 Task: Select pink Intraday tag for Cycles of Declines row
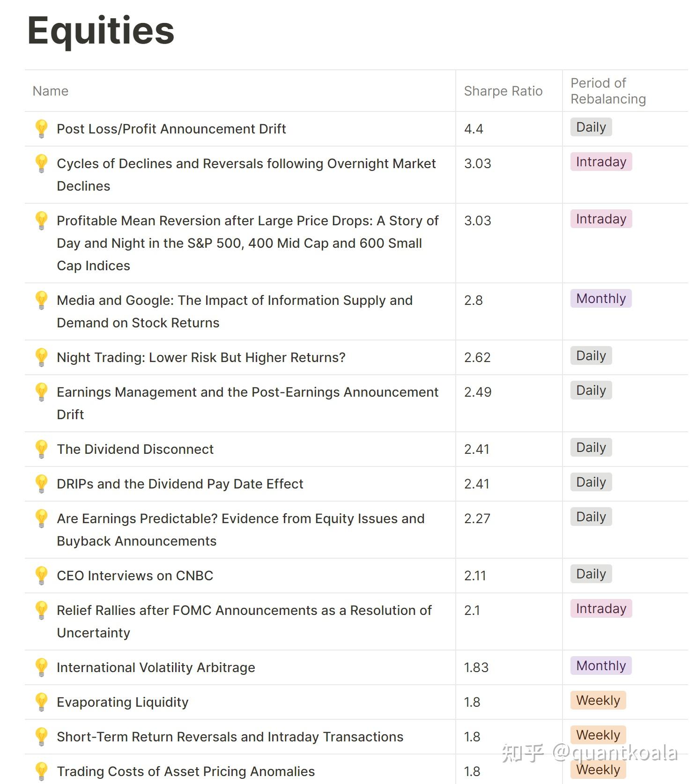601,162
